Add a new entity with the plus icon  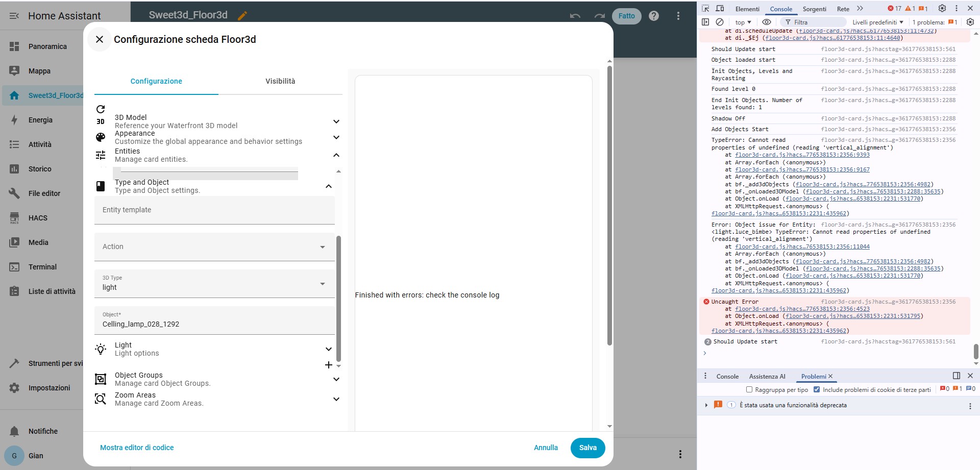pos(329,365)
